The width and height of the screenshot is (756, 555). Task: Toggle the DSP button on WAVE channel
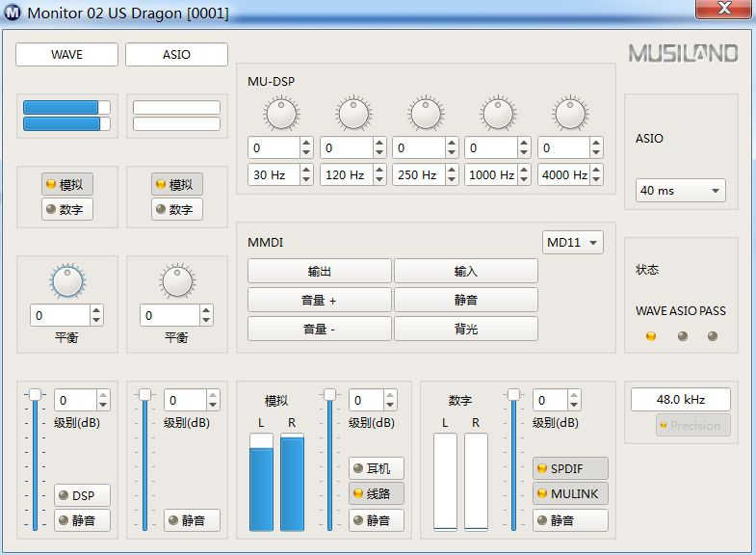click(82, 496)
